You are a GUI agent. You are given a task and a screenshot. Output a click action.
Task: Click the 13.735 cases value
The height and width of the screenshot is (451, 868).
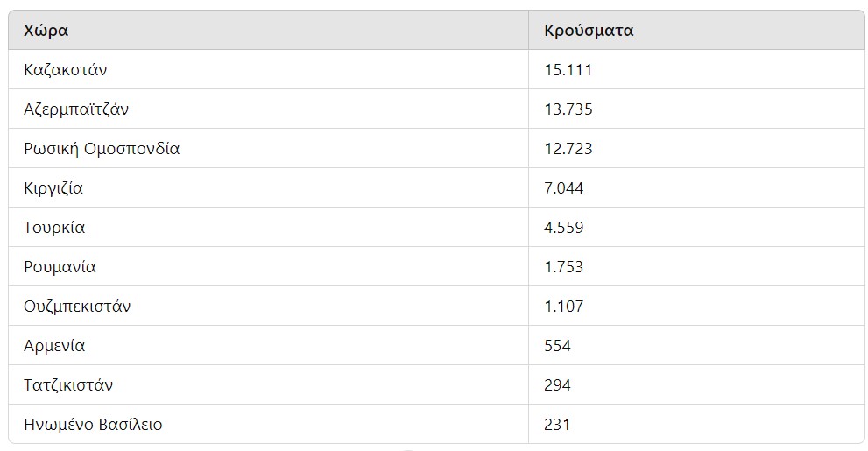pyautogui.click(x=568, y=109)
